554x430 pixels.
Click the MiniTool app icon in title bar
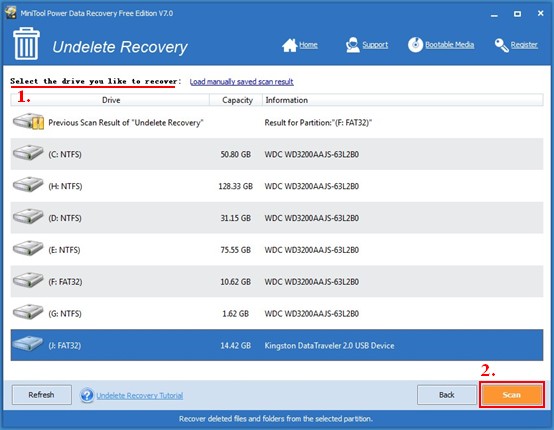[11, 13]
